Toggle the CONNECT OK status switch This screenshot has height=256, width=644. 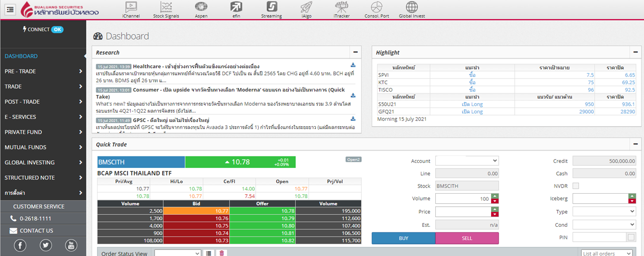(57, 29)
